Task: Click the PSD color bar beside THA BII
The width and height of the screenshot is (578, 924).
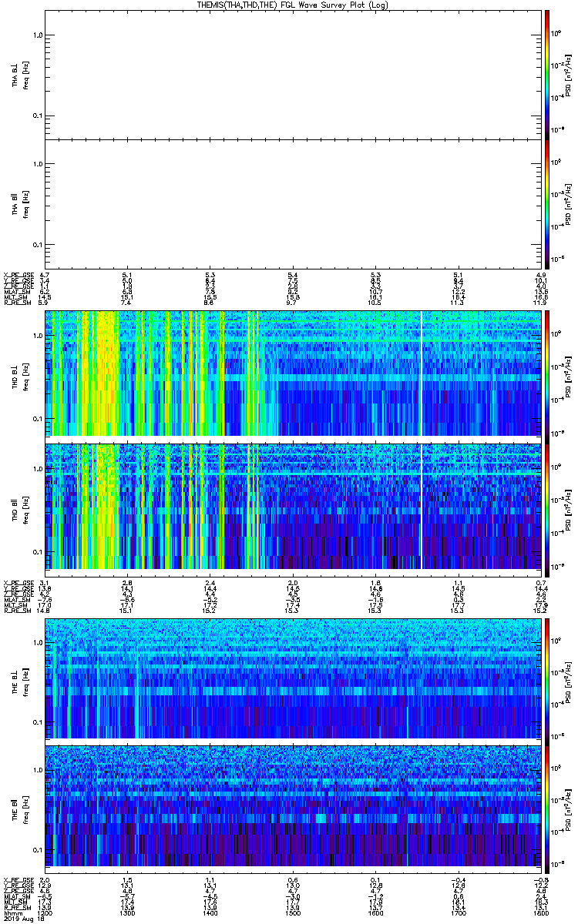Action: coord(547,204)
